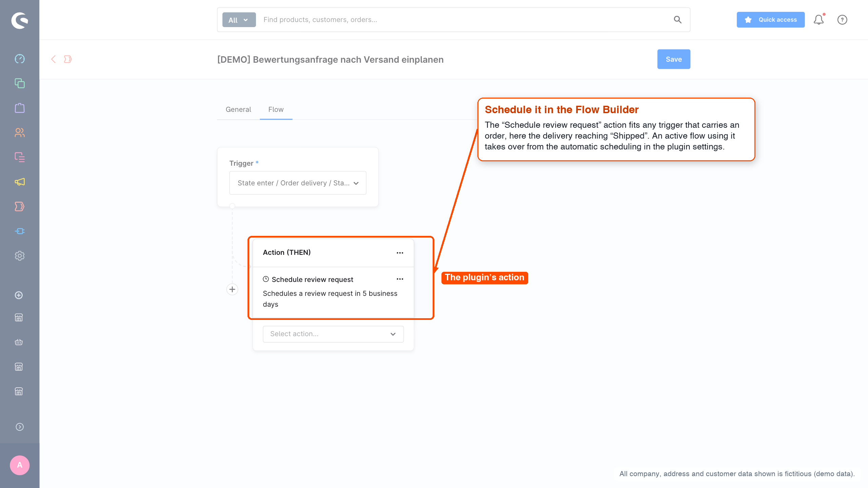Open the Select action dropdown
Screen dimensions: 868x488
point(333,334)
